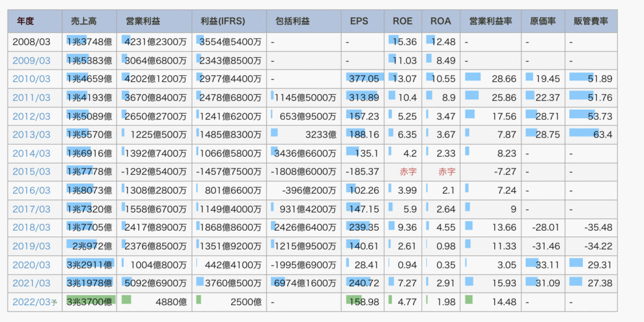Select sales value 1兆3748億
The image size is (644, 322).
(x=89, y=42)
